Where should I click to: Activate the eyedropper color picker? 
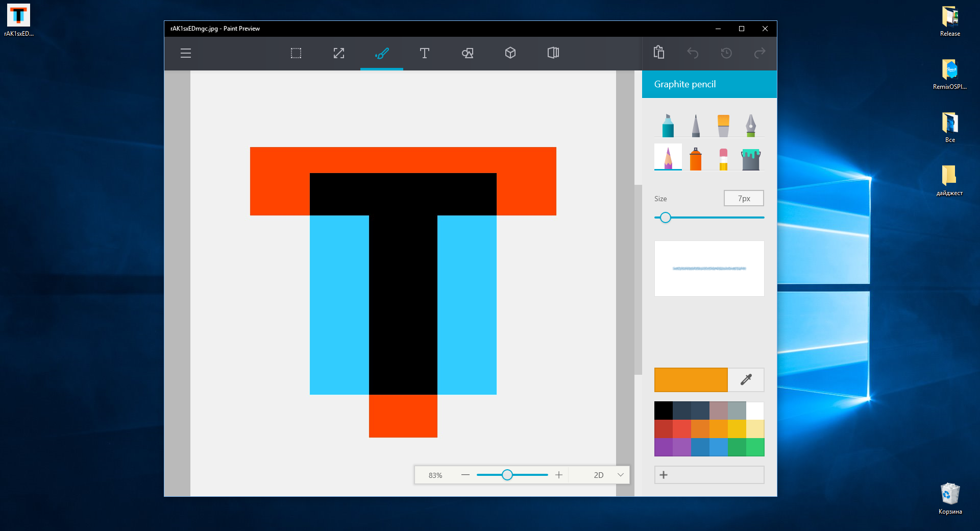pos(746,380)
